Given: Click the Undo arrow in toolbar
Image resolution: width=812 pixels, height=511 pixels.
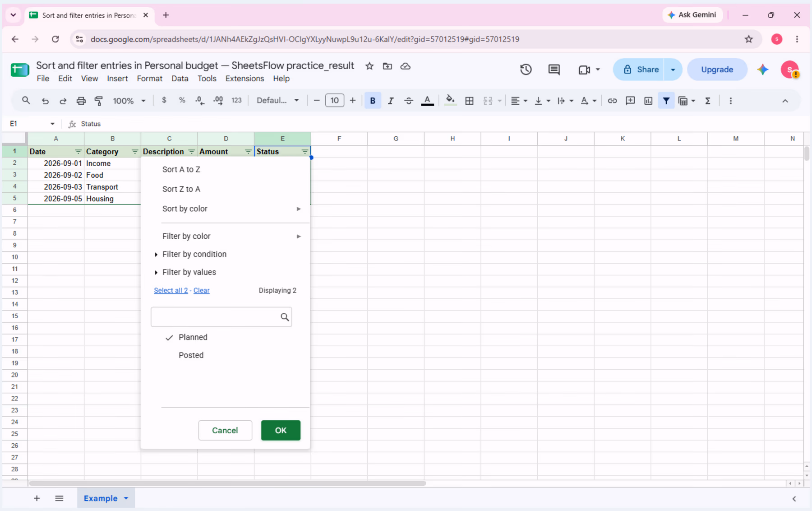Looking at the screenshot, I should pos(45,101).
